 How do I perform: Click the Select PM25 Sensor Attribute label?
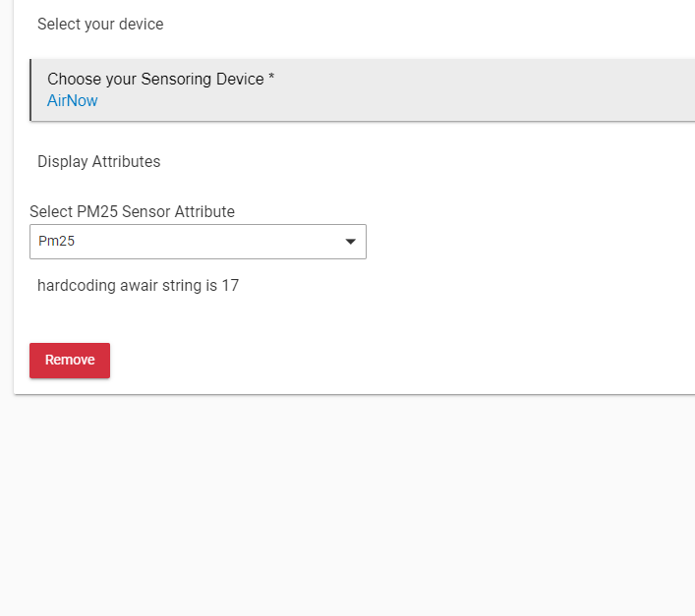(132, 211)
